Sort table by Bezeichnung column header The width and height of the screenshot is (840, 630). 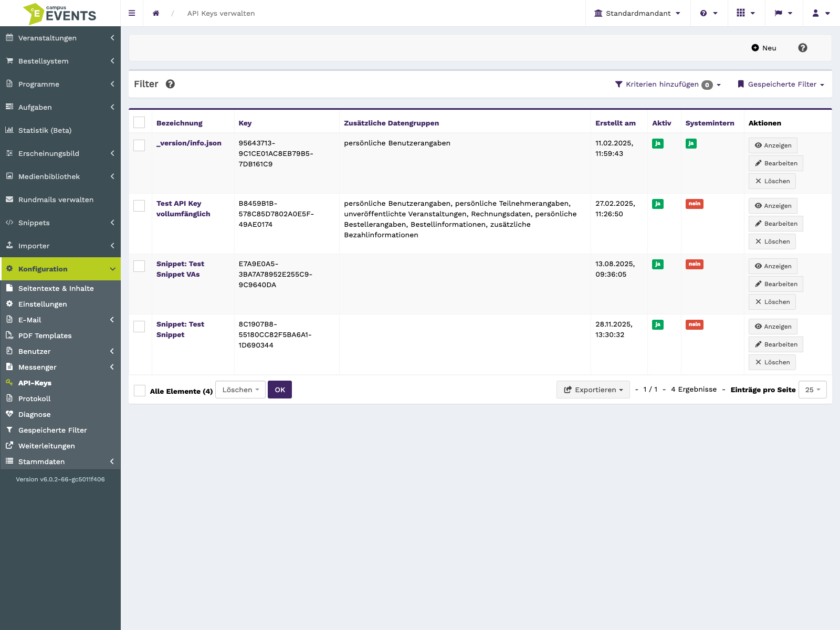[x=180, y=123]
